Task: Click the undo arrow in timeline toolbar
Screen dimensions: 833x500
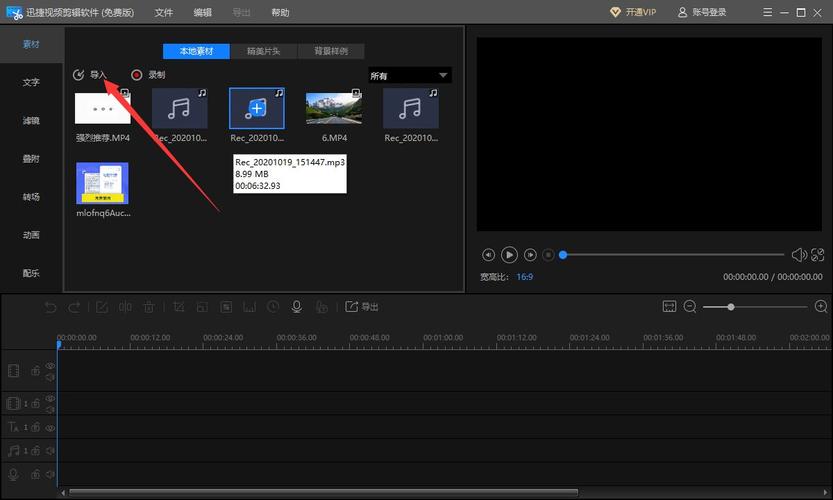Action: pyautogui.click(x=50, y=307)
